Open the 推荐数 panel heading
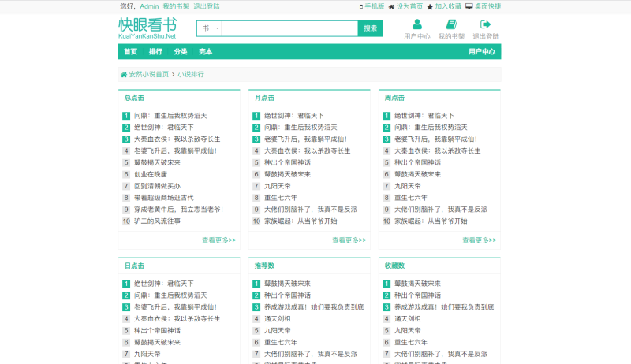 click(x=264, y=266)
